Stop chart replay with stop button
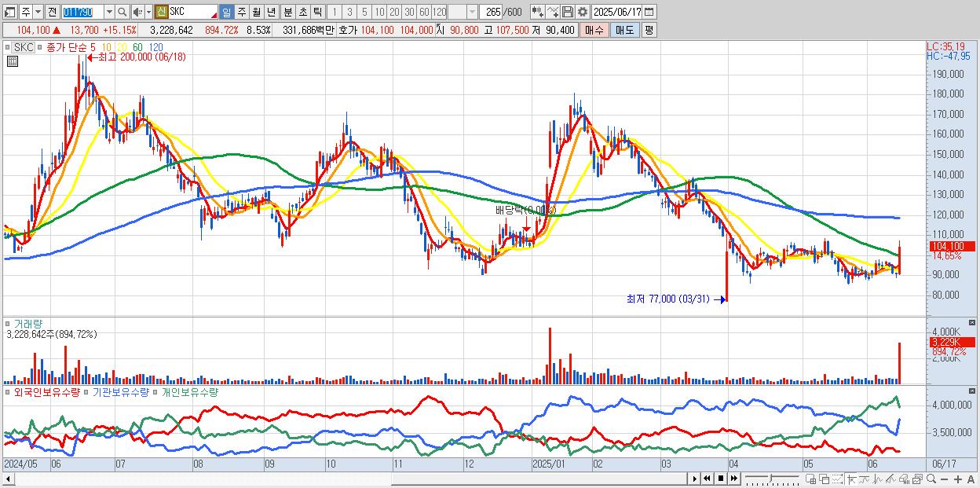This screenshot has width=980, height=488. (721, 479)
